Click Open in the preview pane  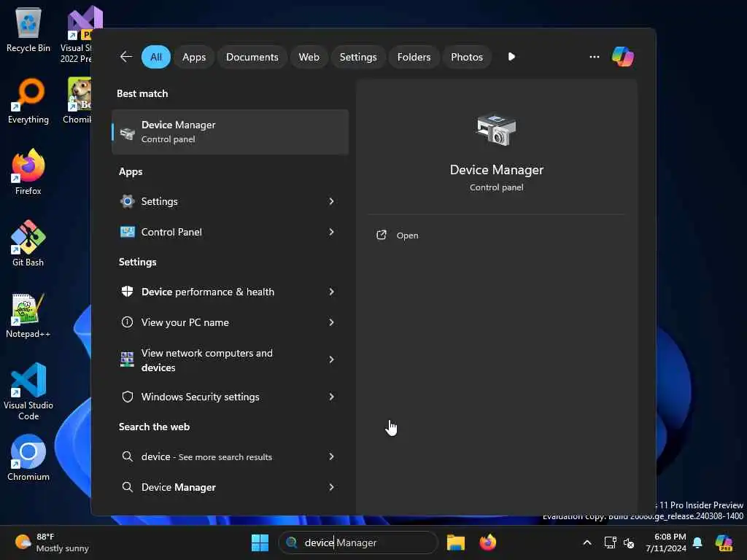click(407, 236)
